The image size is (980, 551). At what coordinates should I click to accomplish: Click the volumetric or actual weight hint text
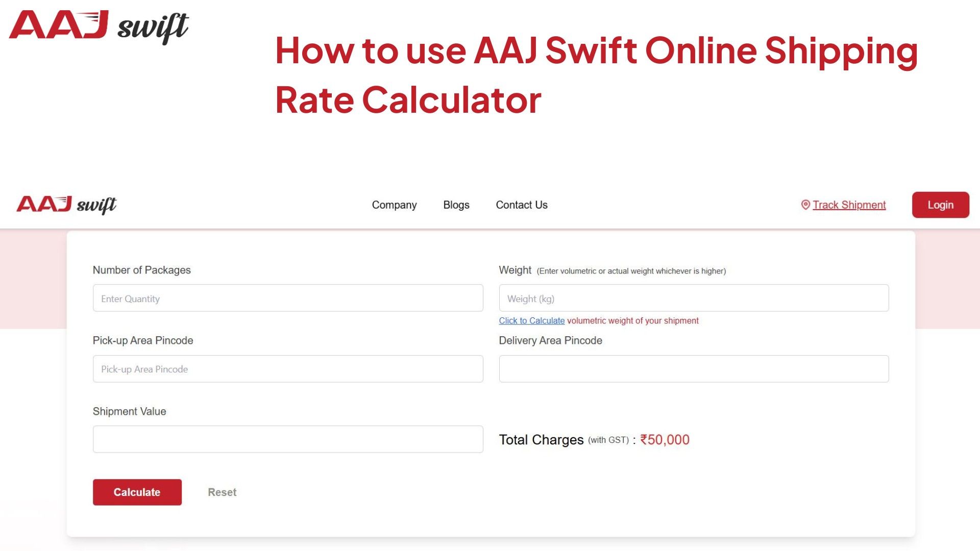(x=631, y=271)
